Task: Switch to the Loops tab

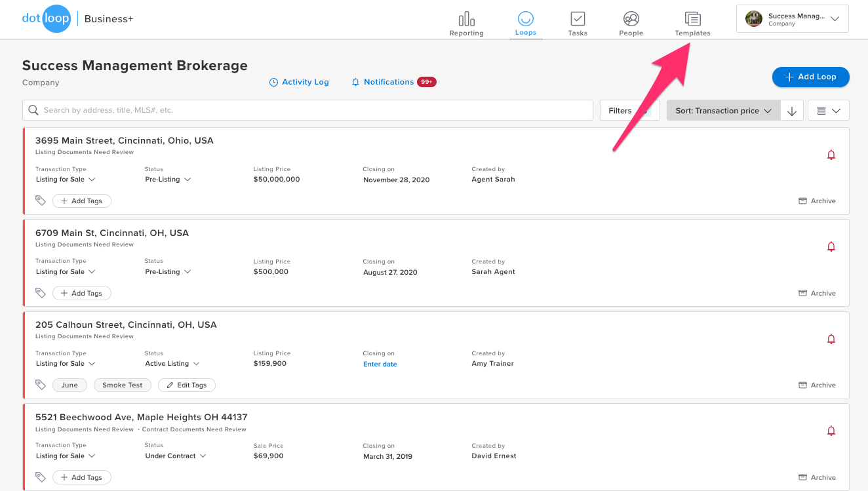Action: click(525, 24)
